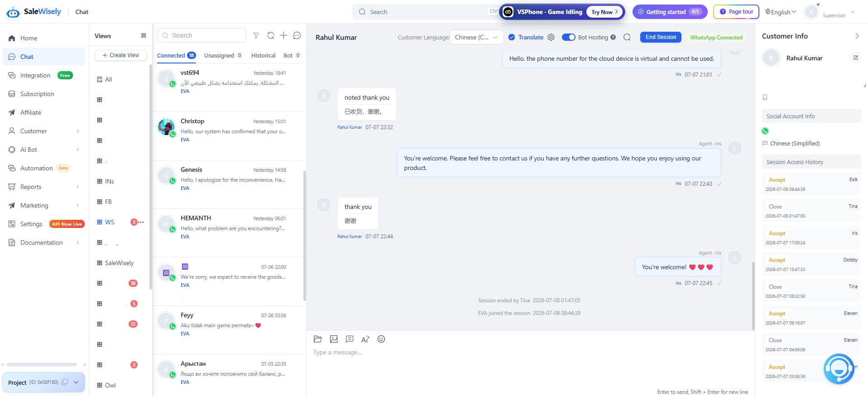This screenshot has width=868, height=397.
Task: Toggle the Bot Hosting switch
Action: coord(568,37)
